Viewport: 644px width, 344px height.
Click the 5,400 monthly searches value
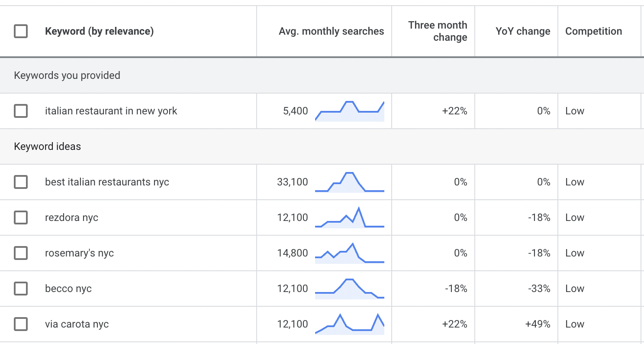(296, 111)
